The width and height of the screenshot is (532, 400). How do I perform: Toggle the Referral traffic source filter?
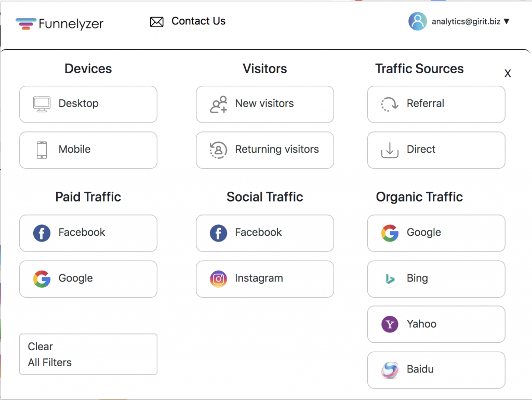(x=436, y=104)
